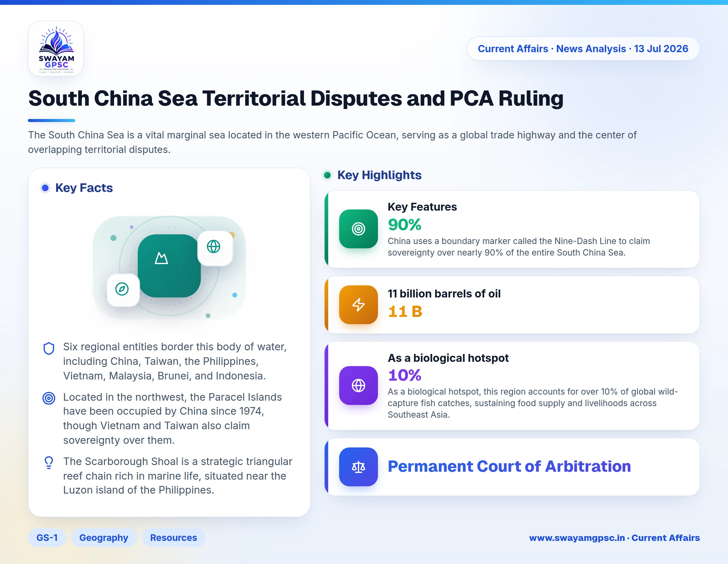This screenshot has width=728, height=564.
Task: Click the main title South China Sea Territorial Disputes
Action: tap(296, 98)
